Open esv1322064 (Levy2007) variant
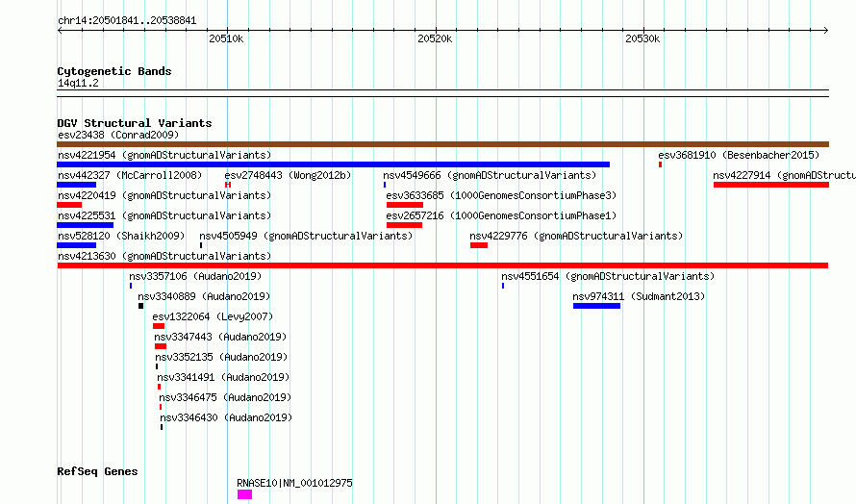Image resolution: width=856 pixels, height=504 pixels. point(213,316)
